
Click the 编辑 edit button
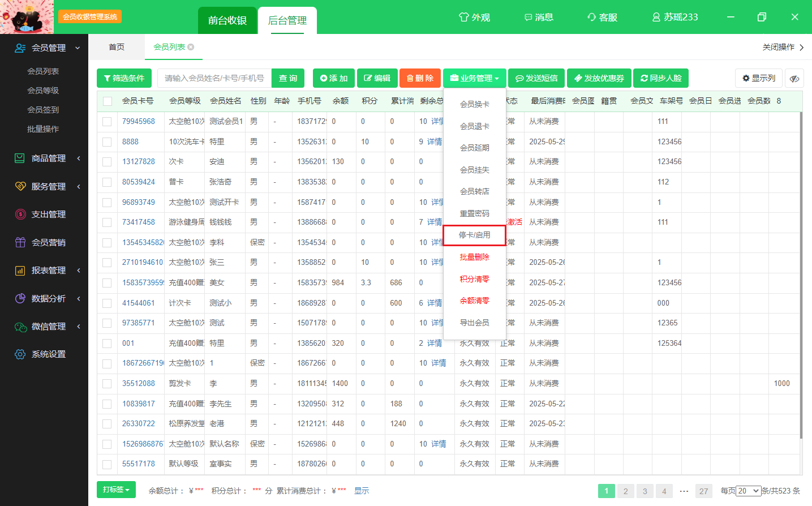(377, 78)
